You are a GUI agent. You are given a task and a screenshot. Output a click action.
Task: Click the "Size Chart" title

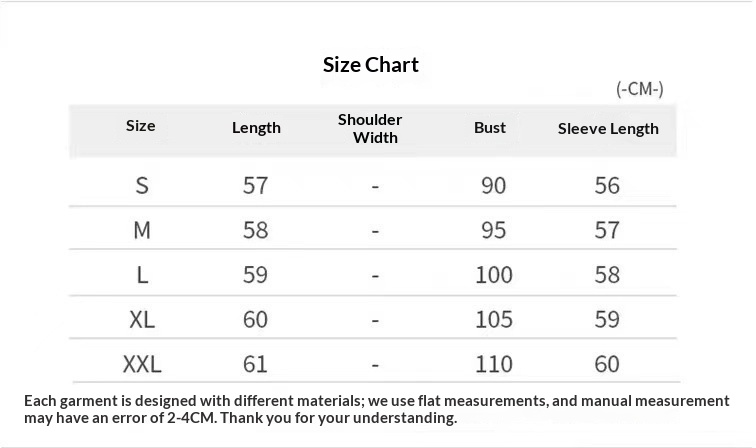(x=371, y=65)
